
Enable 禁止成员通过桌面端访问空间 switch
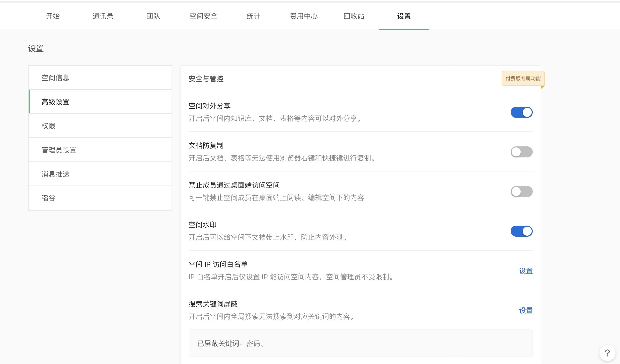(x=521, y=192)
